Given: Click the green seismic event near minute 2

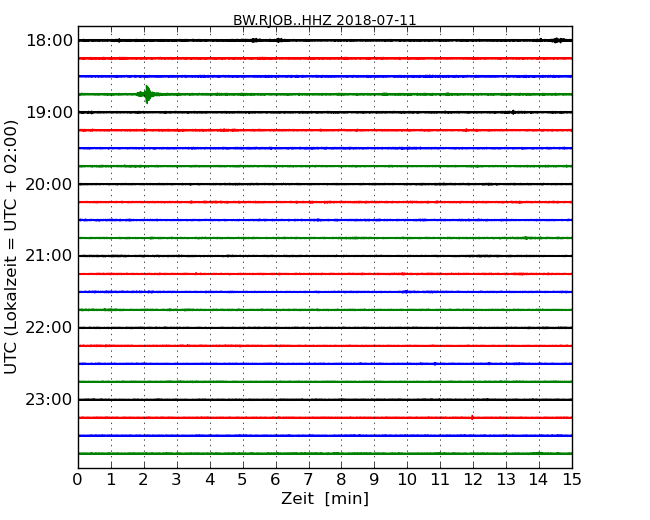Looking at the screenshot, I should point(147,94).
